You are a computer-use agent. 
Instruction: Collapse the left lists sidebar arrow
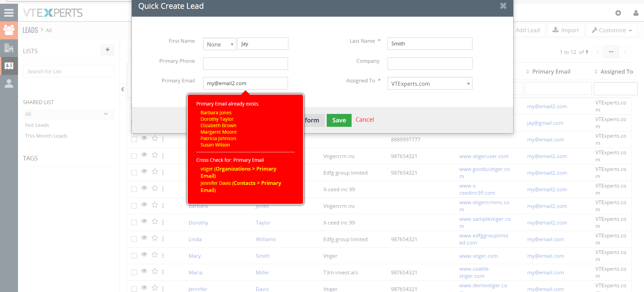coord(123,89)
